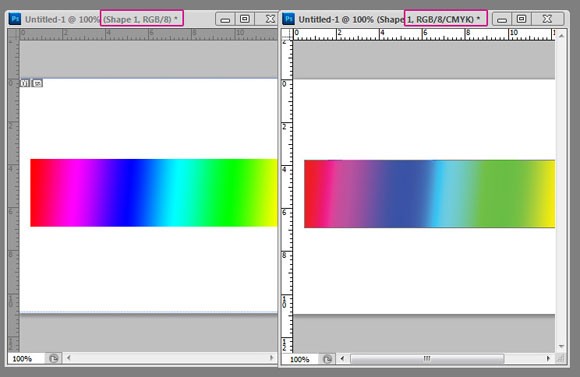Click the CMYK proof gradient bar in the right document

pyautogui.click(x=429, y=194)
